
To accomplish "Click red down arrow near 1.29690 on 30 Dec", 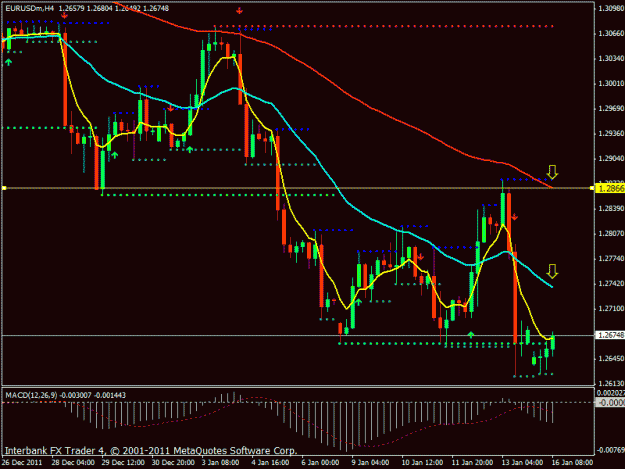I will pos(171,108).
